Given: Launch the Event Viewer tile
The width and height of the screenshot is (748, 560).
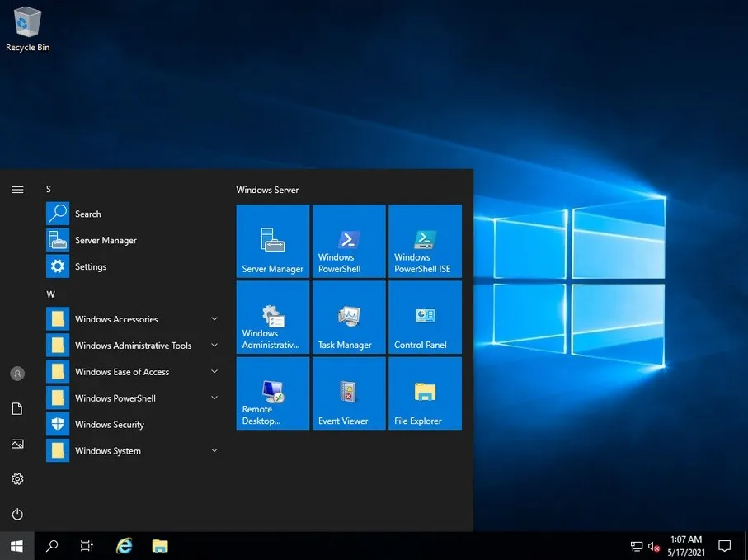Looking at the screenshot, I should (349, 393).
